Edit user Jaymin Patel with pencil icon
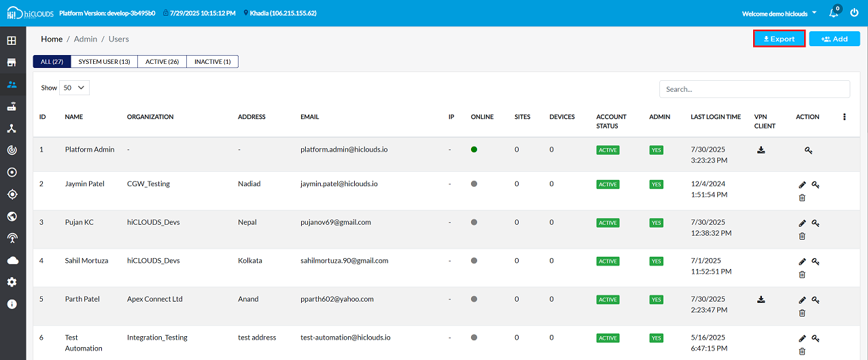The width and height of the screenshot is (868, 360). (802, 185)
